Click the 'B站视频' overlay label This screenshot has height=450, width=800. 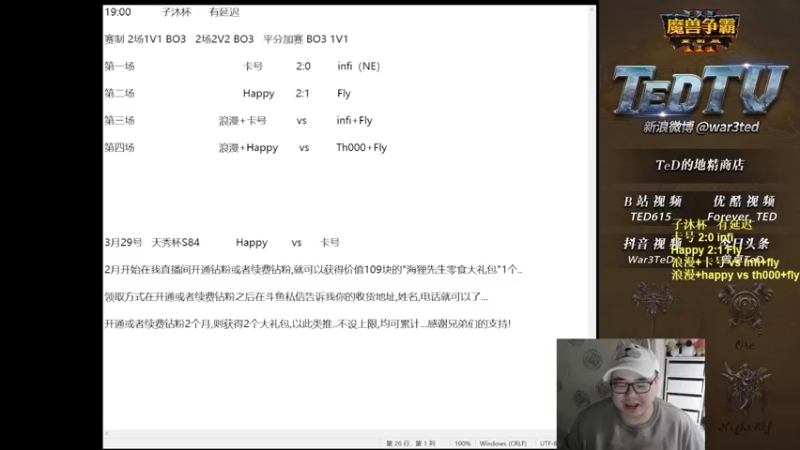(653, 202)
